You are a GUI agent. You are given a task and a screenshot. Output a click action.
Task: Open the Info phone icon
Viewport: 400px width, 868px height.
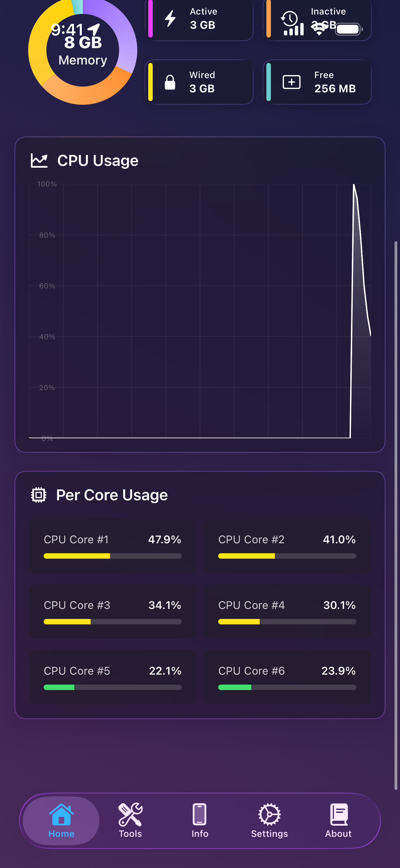tap(200, 814)
